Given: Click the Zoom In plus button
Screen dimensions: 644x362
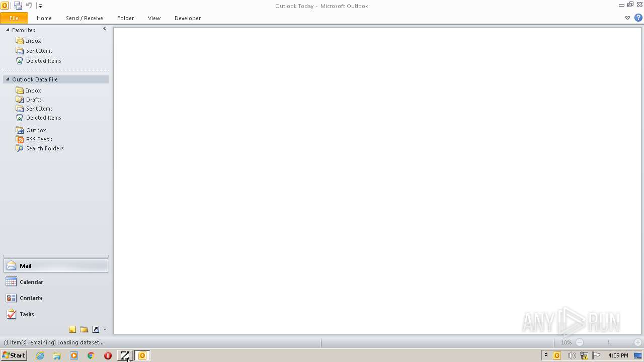Looking at the screenshot, I should tap(638, 342).
